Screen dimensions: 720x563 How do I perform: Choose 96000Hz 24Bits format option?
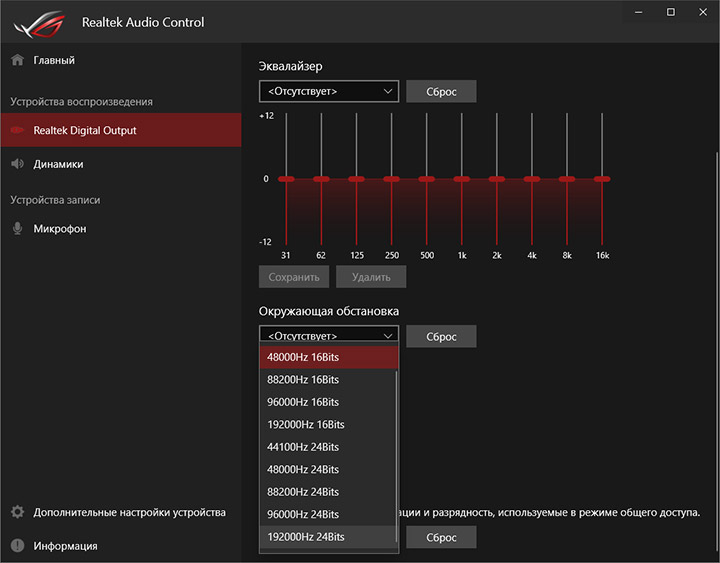(x=327, y=515)
